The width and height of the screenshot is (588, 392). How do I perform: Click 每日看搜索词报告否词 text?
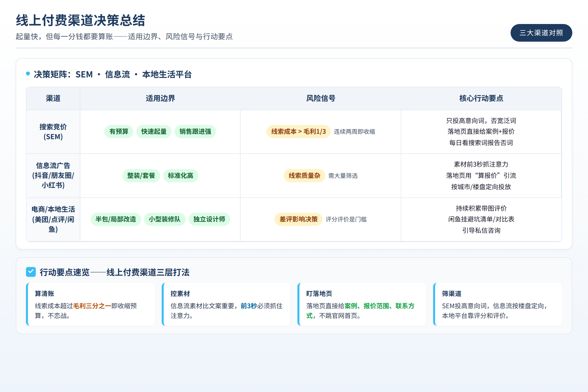(481, 143)
